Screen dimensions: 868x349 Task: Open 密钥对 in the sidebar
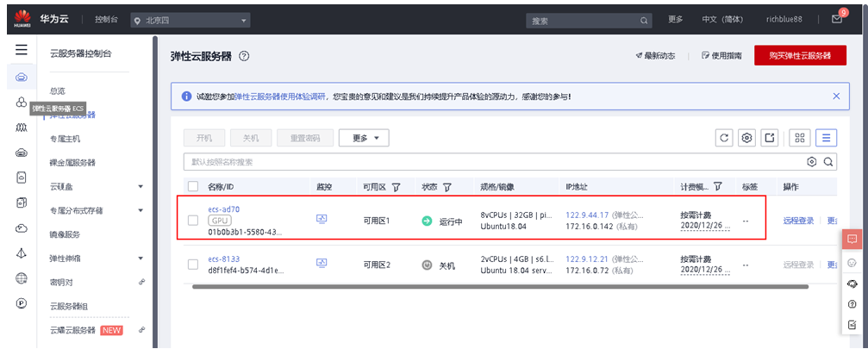click(x=61, y=282)
